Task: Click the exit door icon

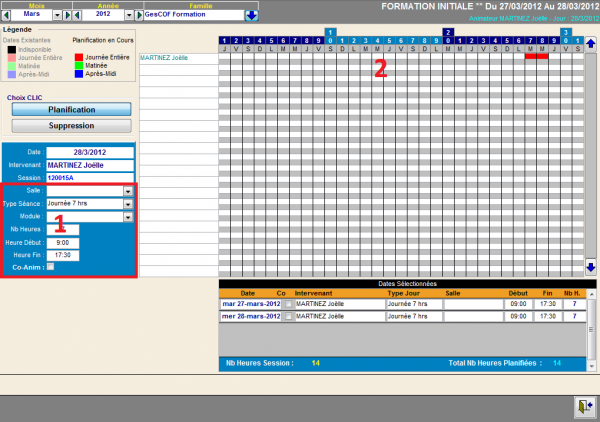Action: [x=583, y=405]
